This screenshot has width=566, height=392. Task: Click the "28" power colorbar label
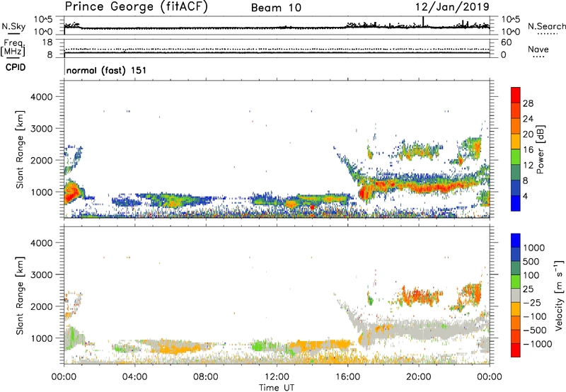pyautogui.click(x=528, y=103)
